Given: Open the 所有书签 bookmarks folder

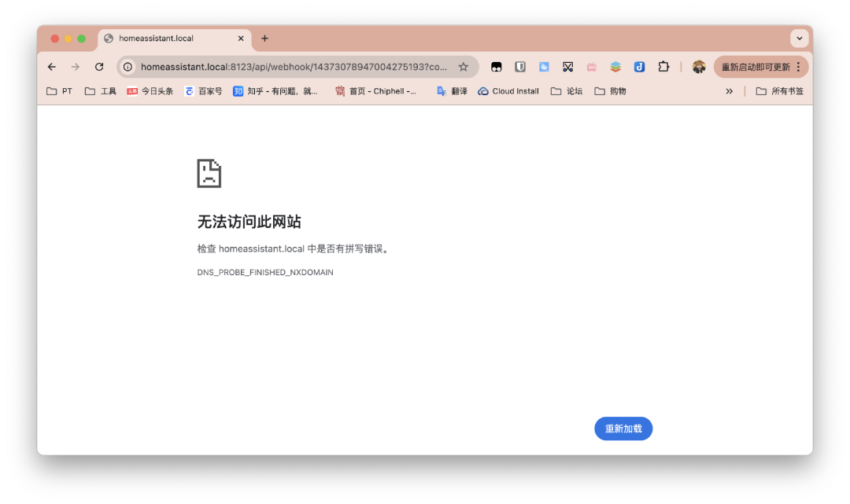Looking at the screenshot, I should (780, 91).
